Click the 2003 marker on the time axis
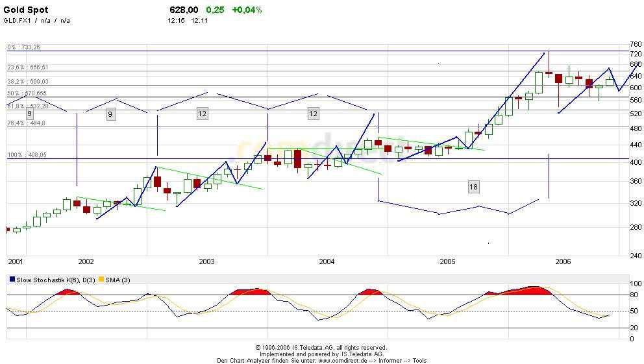Image resolution: width=644 pixels, height=364 pixels. tap(206, 262)
